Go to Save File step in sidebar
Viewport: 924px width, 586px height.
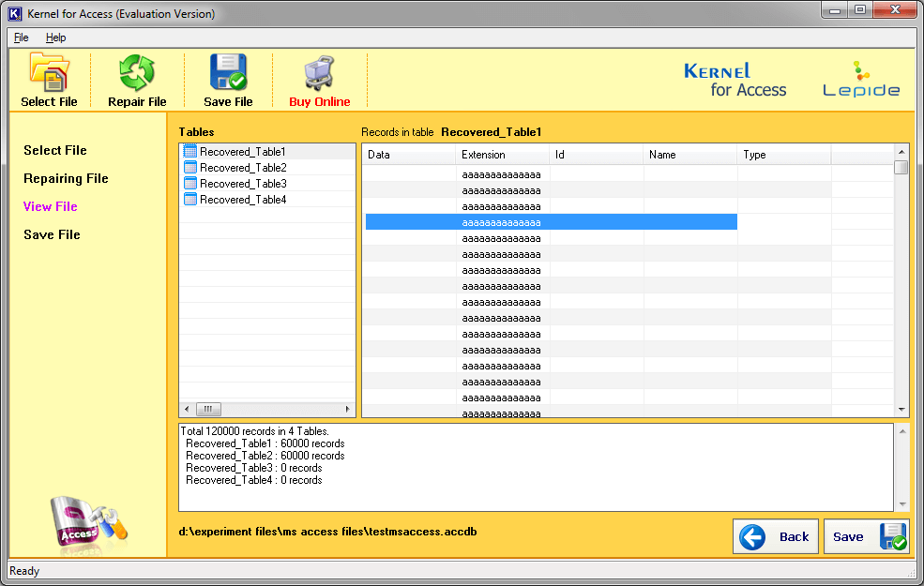(x=52, y=234)
